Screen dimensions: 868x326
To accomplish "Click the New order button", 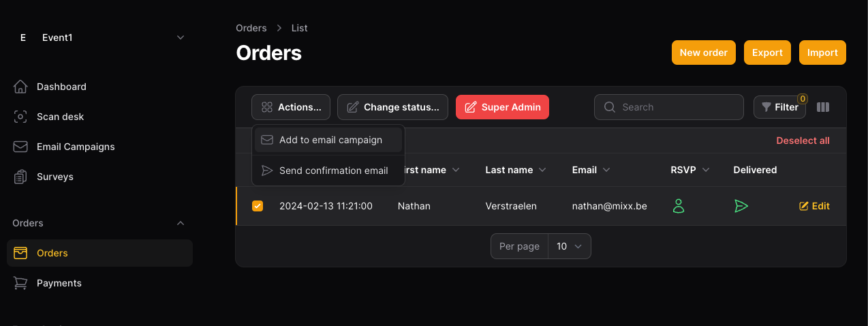I will point(703,53).
